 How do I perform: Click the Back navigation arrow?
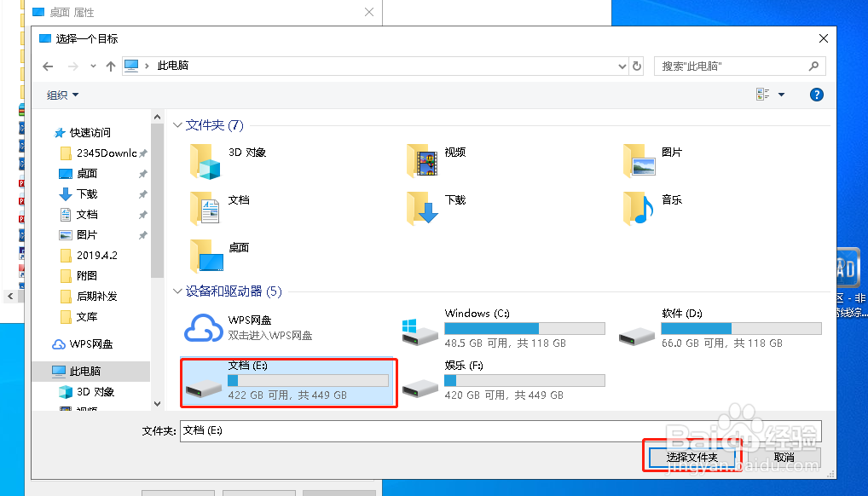[48, 66]
